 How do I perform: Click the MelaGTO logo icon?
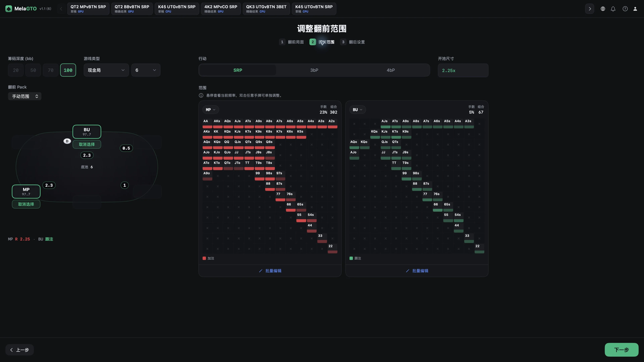(9, 9)
